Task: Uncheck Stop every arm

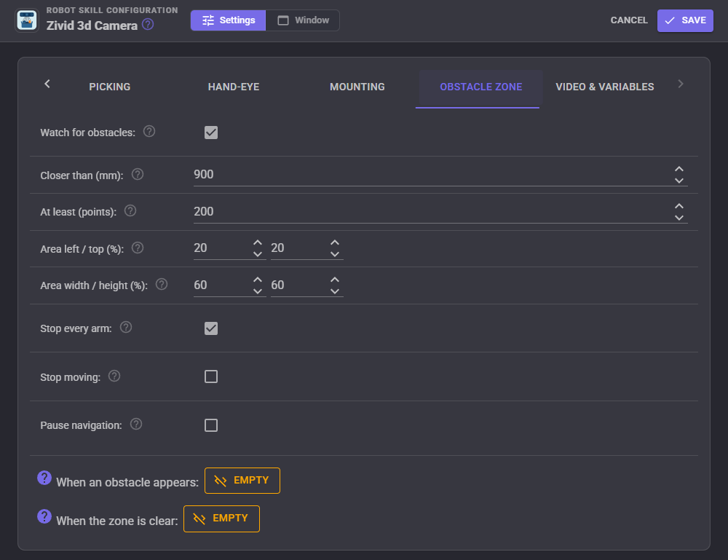Action: tap(211, 328)
